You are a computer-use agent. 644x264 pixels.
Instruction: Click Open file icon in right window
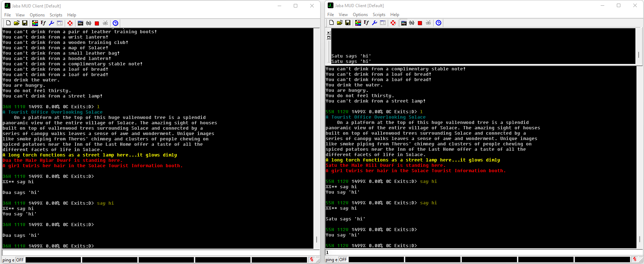click(x=340, y=23)
